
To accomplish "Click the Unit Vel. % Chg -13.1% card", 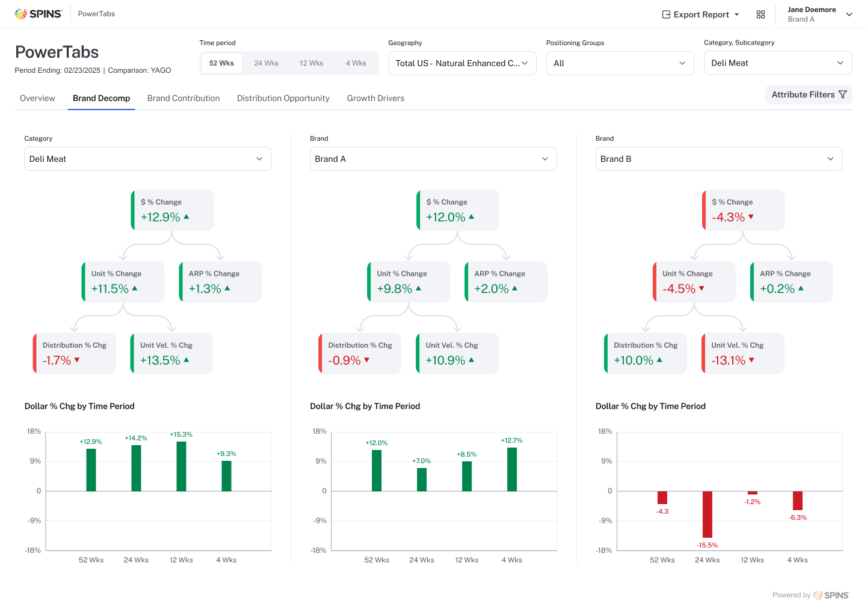I will (x=743, y=353).
